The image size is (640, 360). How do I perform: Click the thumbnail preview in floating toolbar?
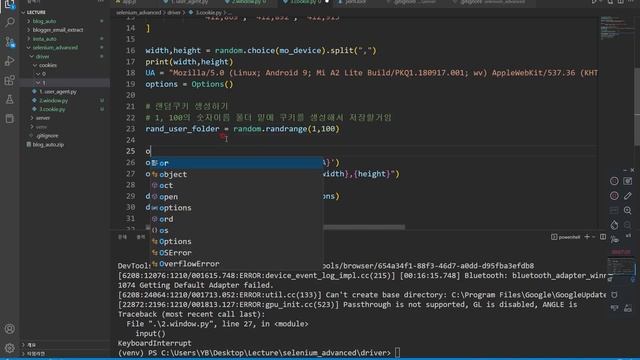pos(621,266)
